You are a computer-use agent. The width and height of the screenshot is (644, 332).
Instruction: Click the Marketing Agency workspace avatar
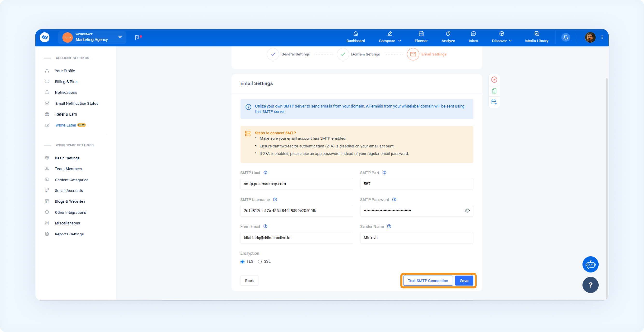(x=67, y=37)
